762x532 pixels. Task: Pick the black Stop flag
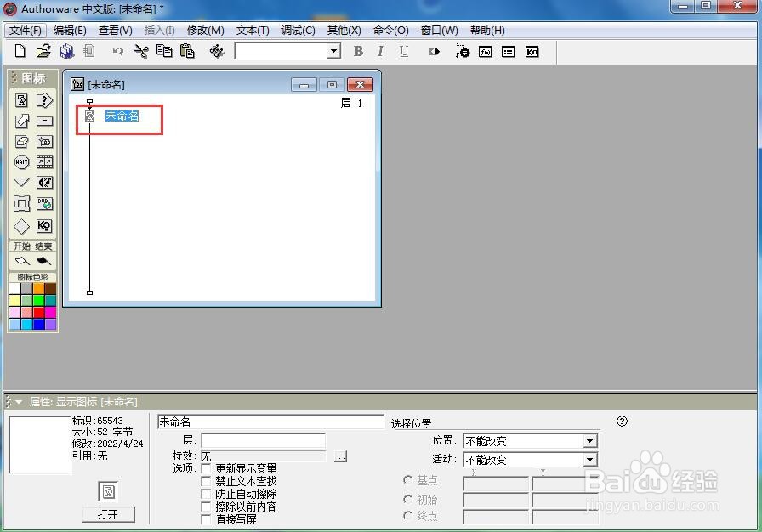click(43, 261)
